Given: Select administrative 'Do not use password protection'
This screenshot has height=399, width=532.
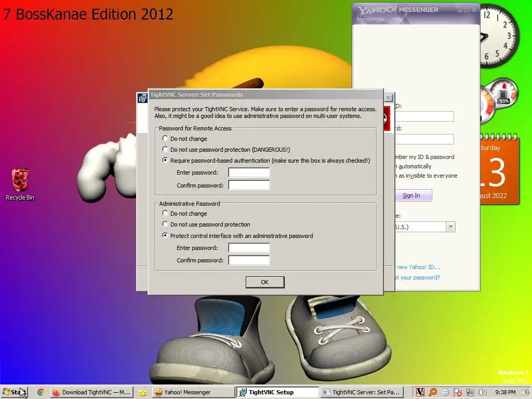Looking at the screenshot, I should pos(165,224).
